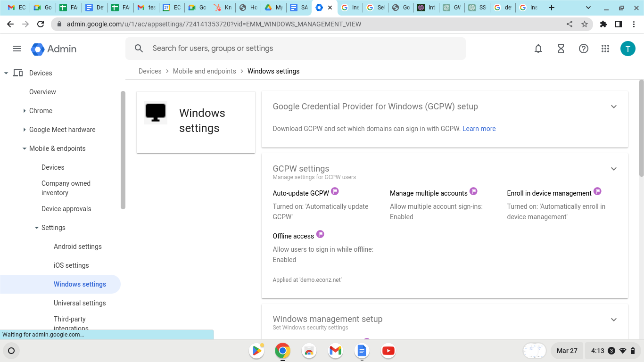Image resolution: width=644 pixels, height=362 pixels.
Task: Click the flag icon beside Enroll in device management
Action: [x=597, y=191]
